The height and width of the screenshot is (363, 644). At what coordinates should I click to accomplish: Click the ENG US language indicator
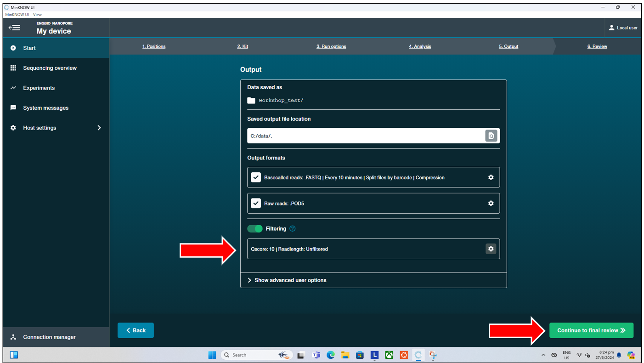point(567,355)
